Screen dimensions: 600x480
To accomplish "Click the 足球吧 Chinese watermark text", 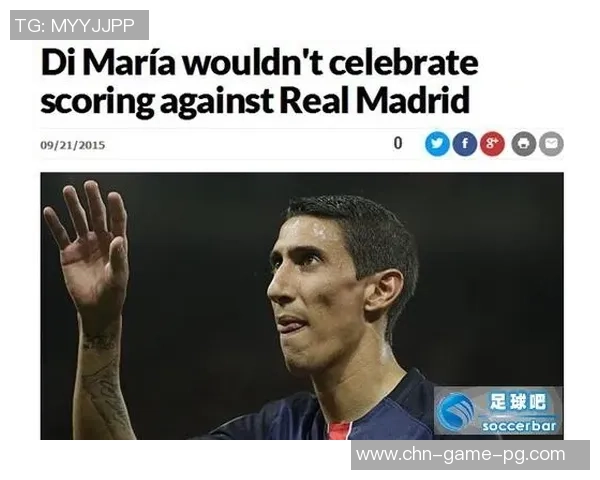I will coord(517,402).
